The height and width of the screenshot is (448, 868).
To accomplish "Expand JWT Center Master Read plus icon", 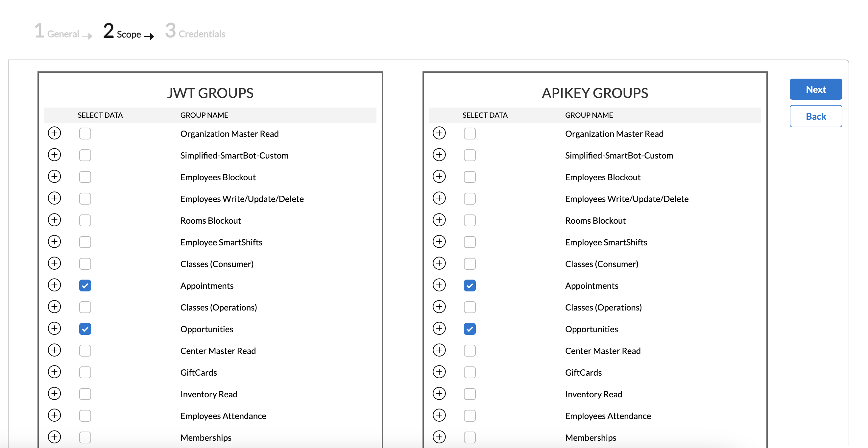I will coord(54,350).
